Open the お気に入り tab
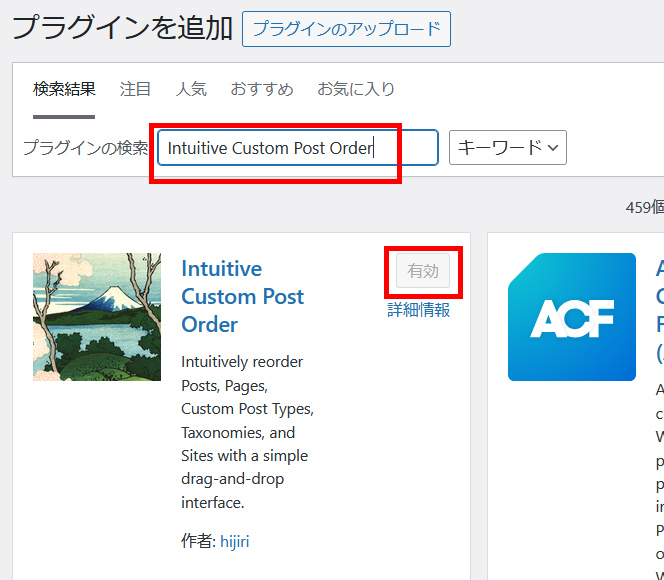This screenshot has width=664, height=580. tap(356, 89)
